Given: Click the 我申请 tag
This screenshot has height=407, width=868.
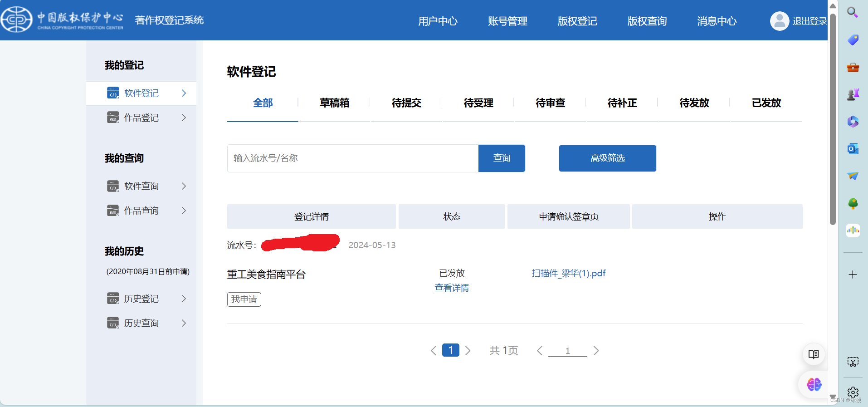Looking at the screenshot, I should (x=244, y=299).
